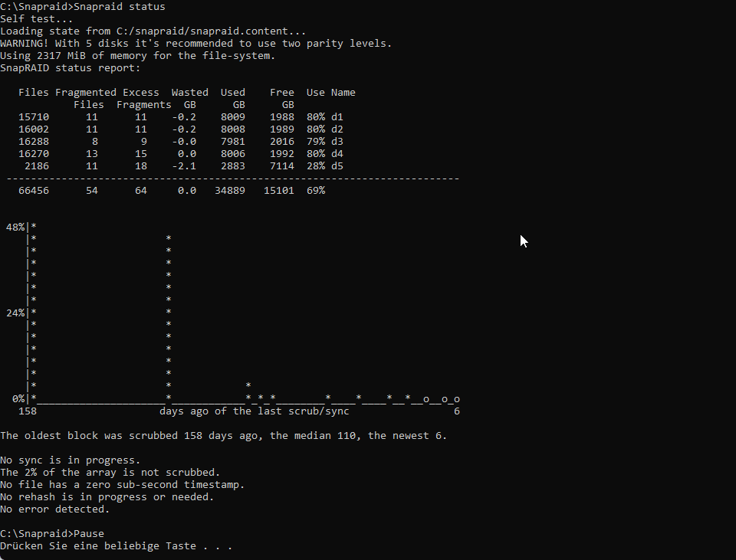Click used value 7981 for d3
Screen dimensions: 736x560
233,141
